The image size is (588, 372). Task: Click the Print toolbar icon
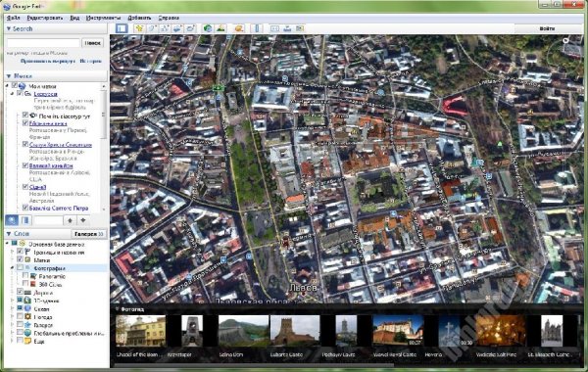coord(287,28)
